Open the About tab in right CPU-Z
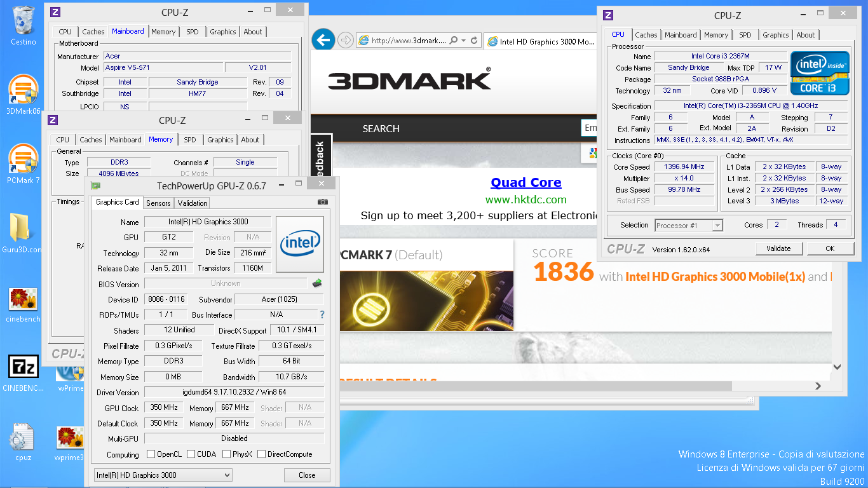Image resolution: width=868 pixels, height=488 pixels. coord(806,35)
